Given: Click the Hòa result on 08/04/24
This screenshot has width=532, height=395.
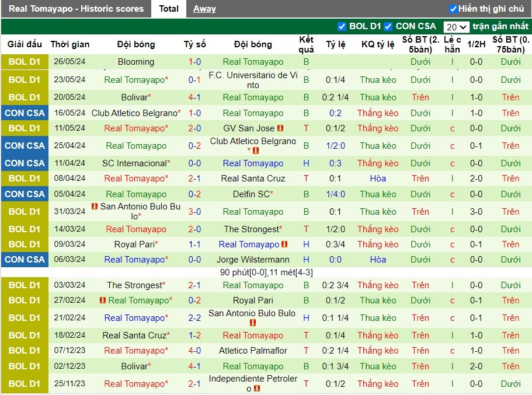Looking at the screenshot, I should (378, 179).
